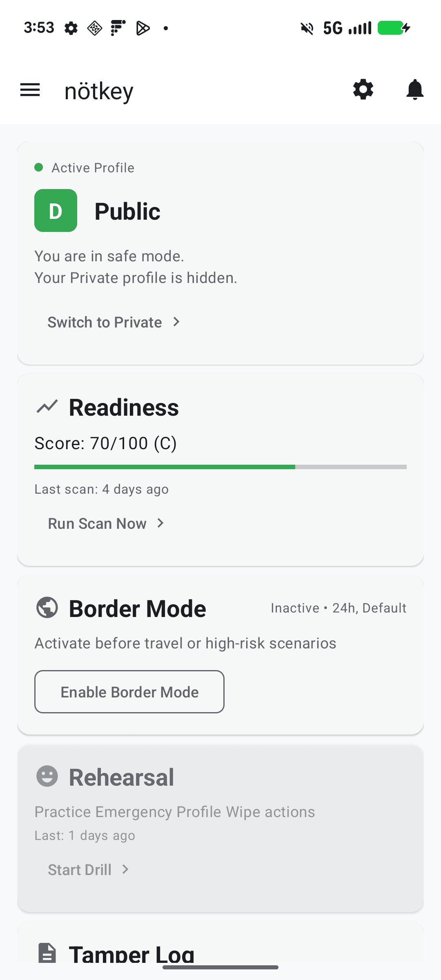This screenshot has height=980, width=441.
Task: Toggle to the Private profile
Action: [x=104, y=322]
